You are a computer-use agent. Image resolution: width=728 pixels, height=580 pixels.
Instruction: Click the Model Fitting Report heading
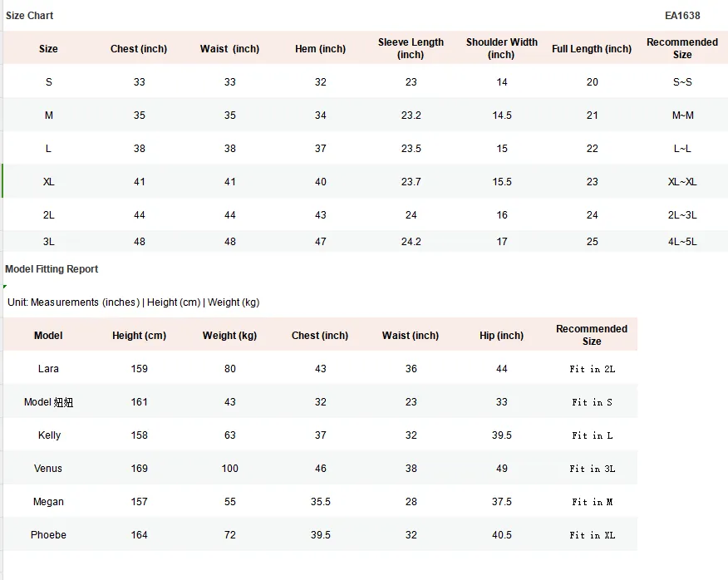[52, 269]
